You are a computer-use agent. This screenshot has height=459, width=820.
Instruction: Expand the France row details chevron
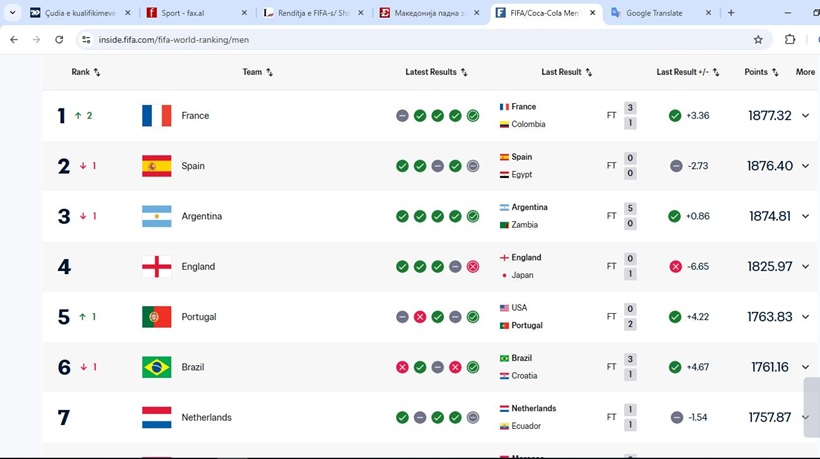pos(805,116)
